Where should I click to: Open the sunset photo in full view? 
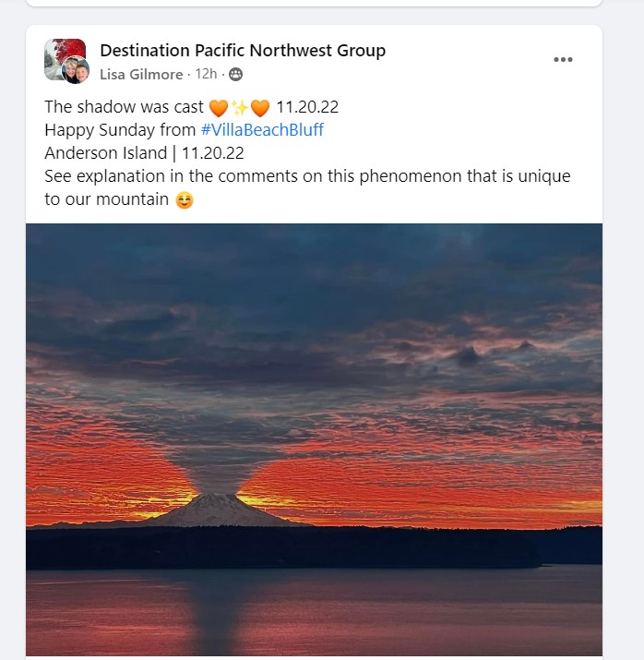pos(314,439)
